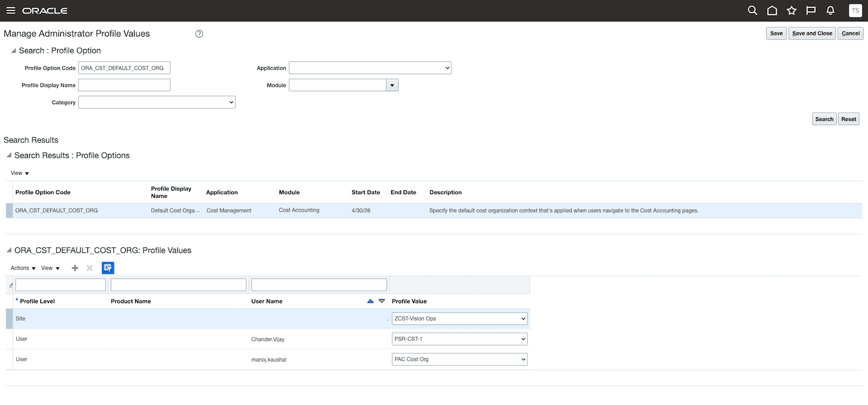Open Favorites star icon

point(791,11)
